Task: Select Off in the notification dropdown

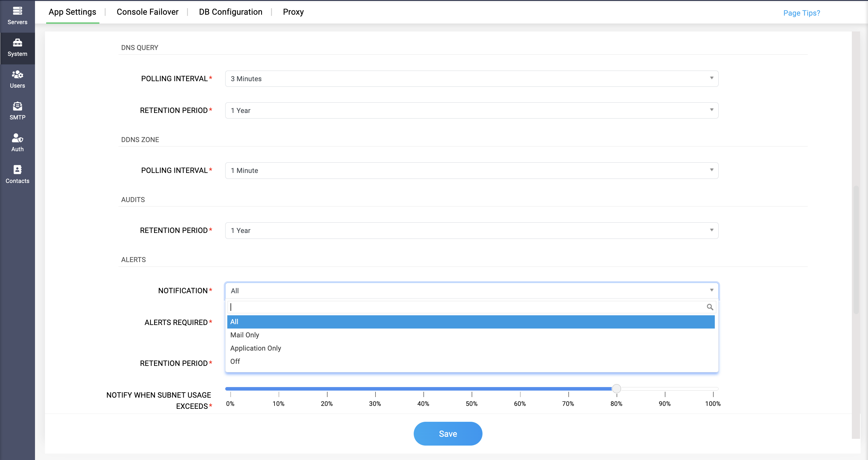Action: point(235,361)
